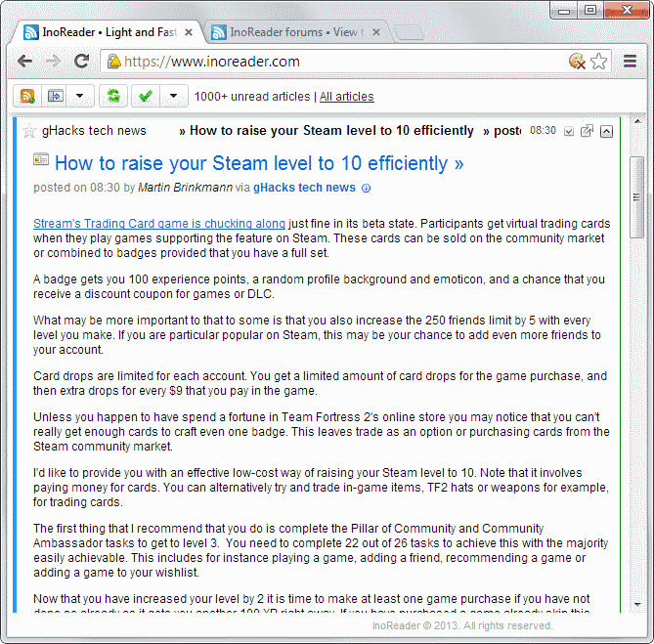Click the vertical scrollbar thumb
Viewport: 654px width, 644px height.
pyautogui.click(x=637, y=196)
